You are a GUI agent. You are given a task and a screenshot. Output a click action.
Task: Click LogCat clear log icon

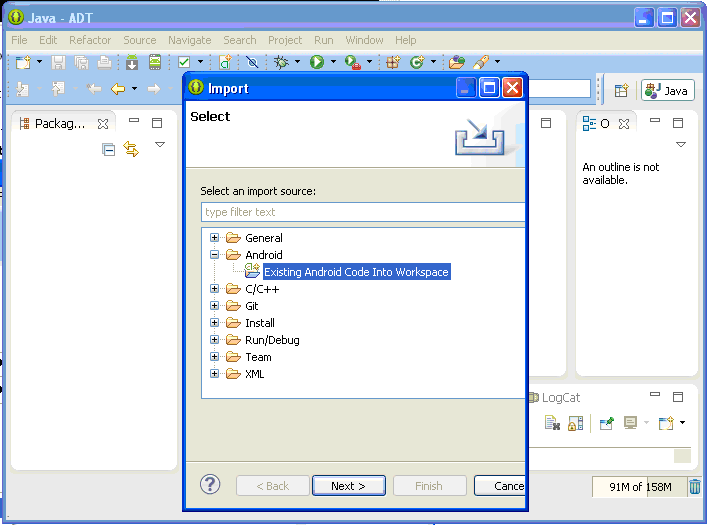tap(552, 423)
